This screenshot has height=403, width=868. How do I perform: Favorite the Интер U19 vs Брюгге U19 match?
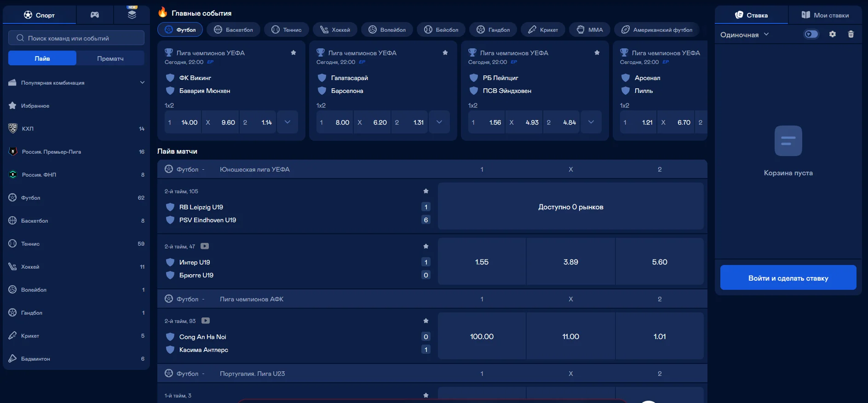(426, 246)
